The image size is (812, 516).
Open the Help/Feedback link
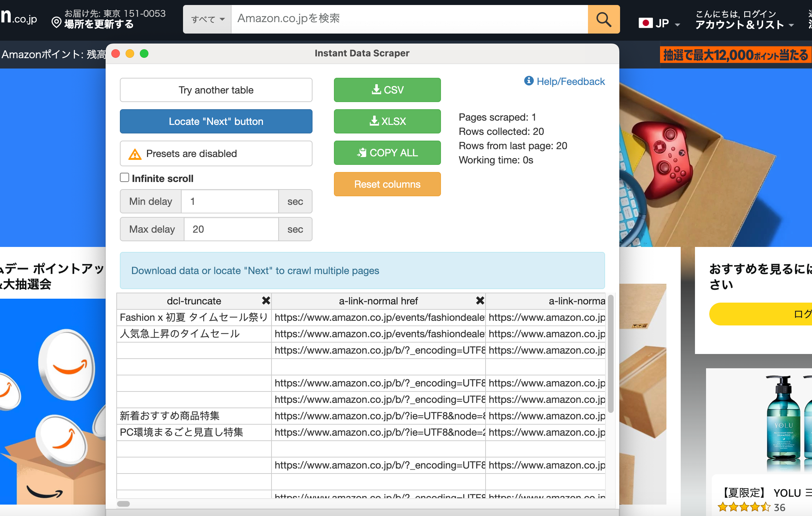(x=570, y=81)
